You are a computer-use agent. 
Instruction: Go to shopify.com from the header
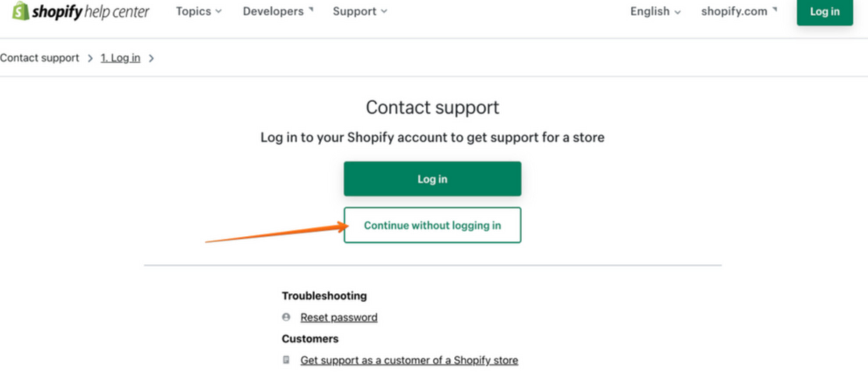[734, 11]
